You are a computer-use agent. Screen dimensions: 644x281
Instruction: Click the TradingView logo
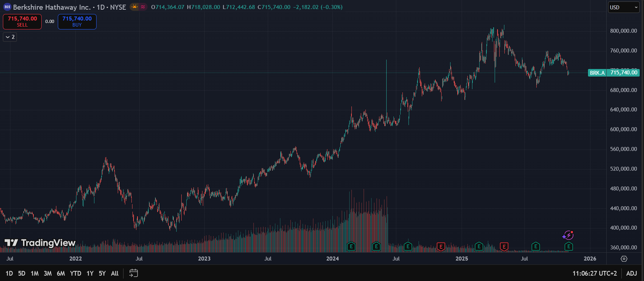(x=40, y=243)
